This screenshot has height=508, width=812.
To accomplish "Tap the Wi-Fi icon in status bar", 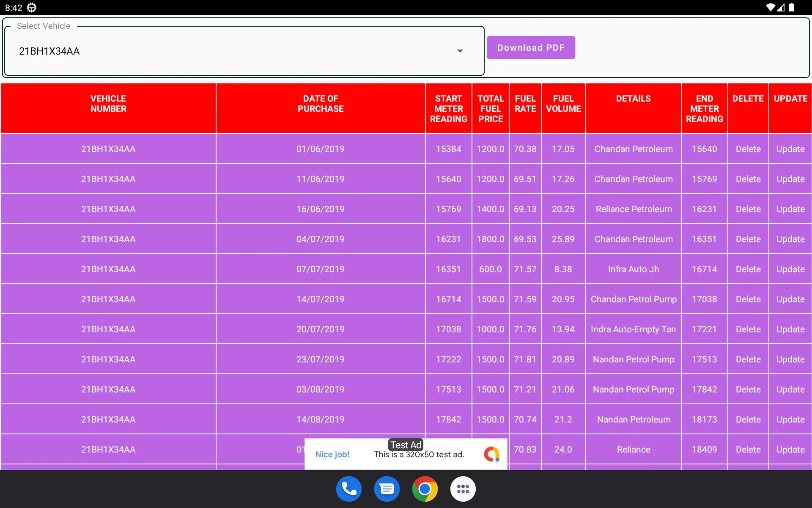I will 771,8.
